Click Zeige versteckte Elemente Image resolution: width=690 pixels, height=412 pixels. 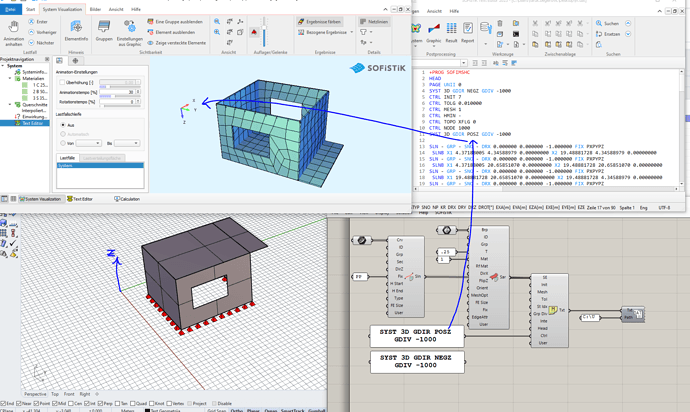pos(176,43)
